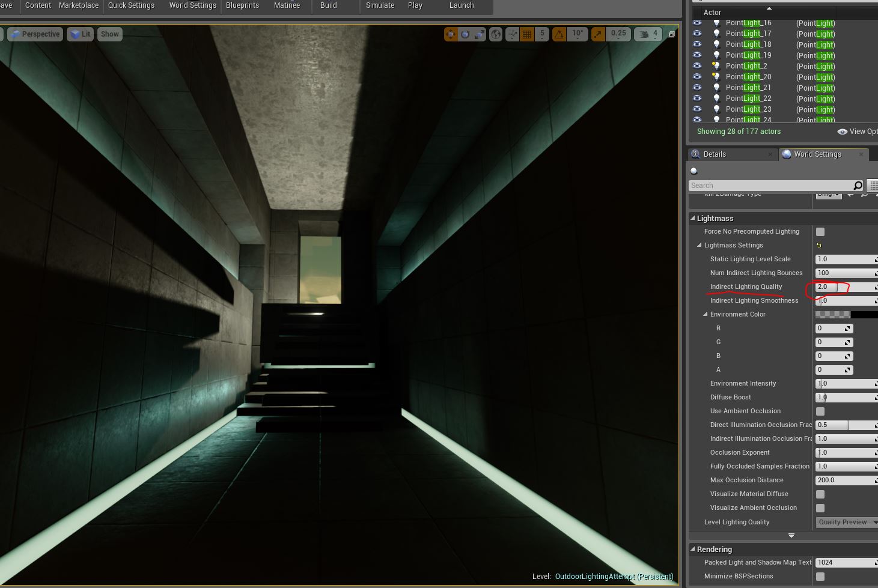Open the Marketplace toolbar button

click(x=79, y=5)
